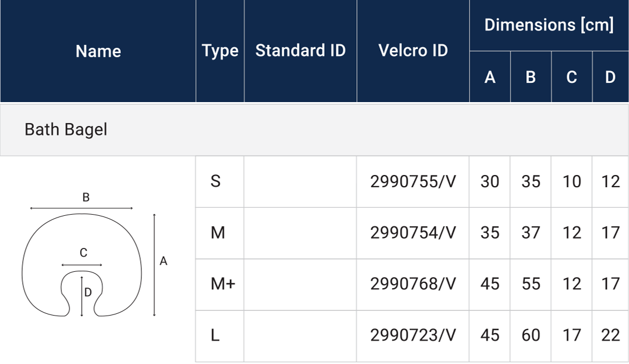Click the Name column header

pos(98,51)
